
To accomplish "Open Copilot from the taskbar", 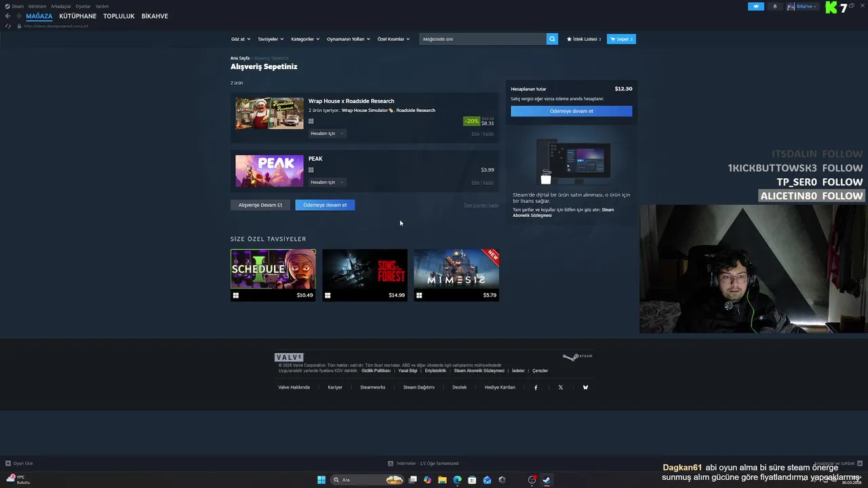I will click(x=427, y=480).
